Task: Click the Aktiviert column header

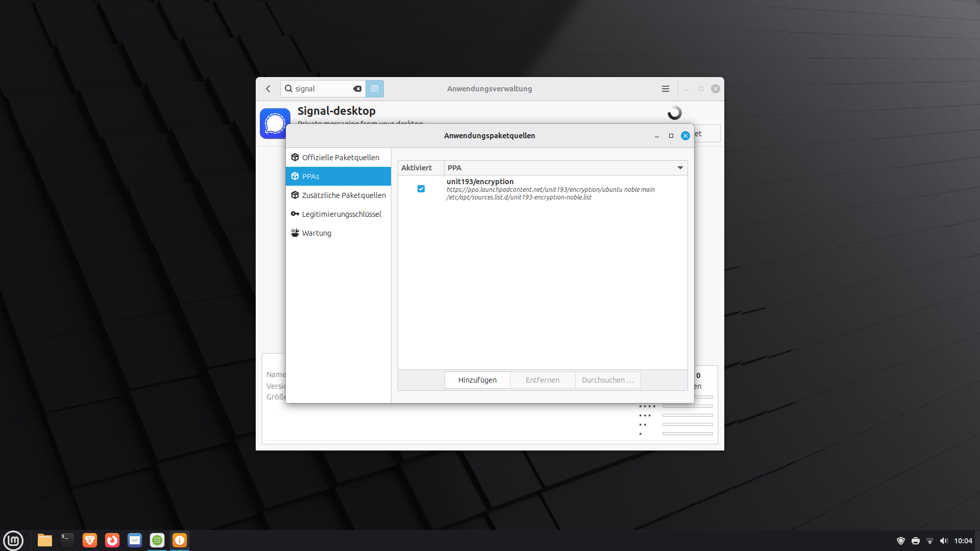Action: [416, 168]
